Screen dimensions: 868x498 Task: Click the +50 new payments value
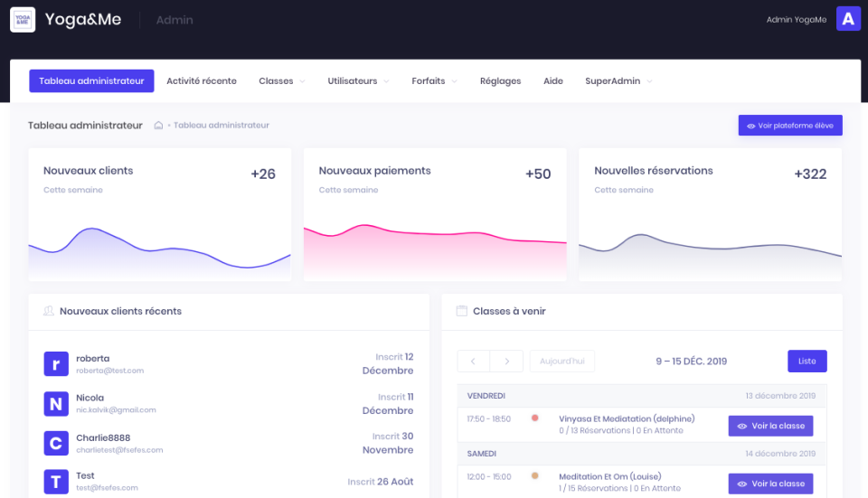point(538,174)
